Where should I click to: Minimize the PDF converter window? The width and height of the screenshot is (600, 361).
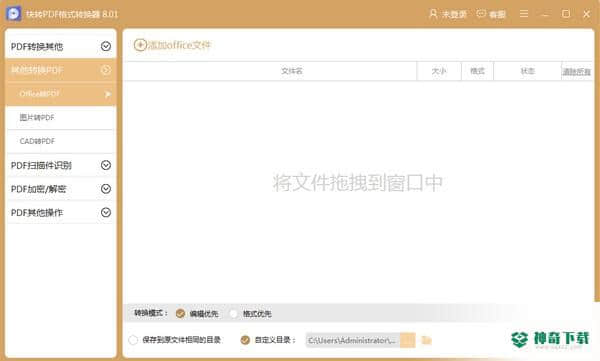click(x=545, y=14)
